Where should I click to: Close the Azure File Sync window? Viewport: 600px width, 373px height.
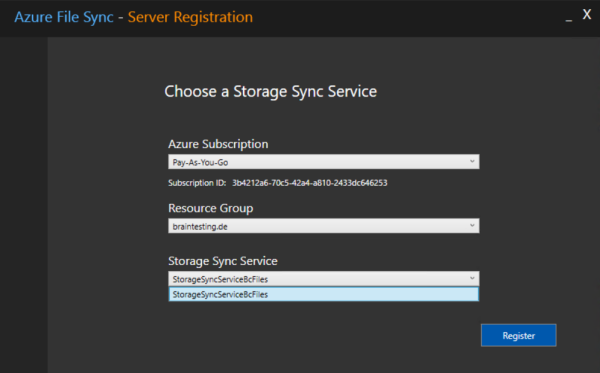[587, 15]
